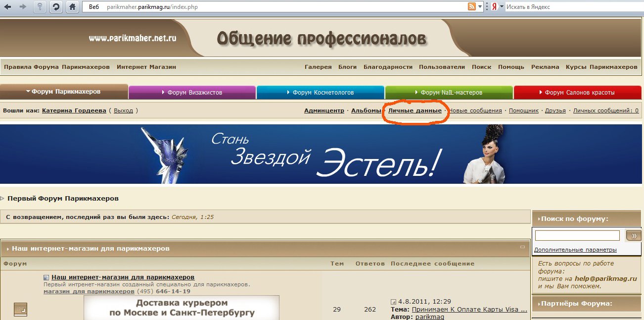Click the Последнее сообщение column header
The width and height of the screenshot is (644, 320).
pyautogui.click(x=432, y=264)
